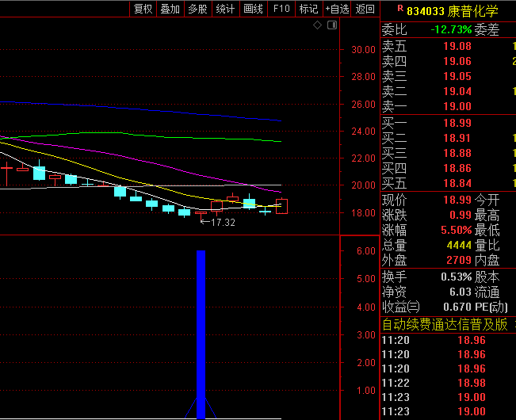Click stock name 康普化学
516x420 pixels.
coord(476,11)
